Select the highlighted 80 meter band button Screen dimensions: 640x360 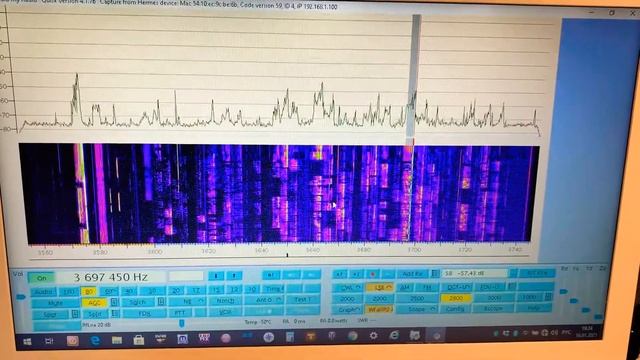[88, 291]
